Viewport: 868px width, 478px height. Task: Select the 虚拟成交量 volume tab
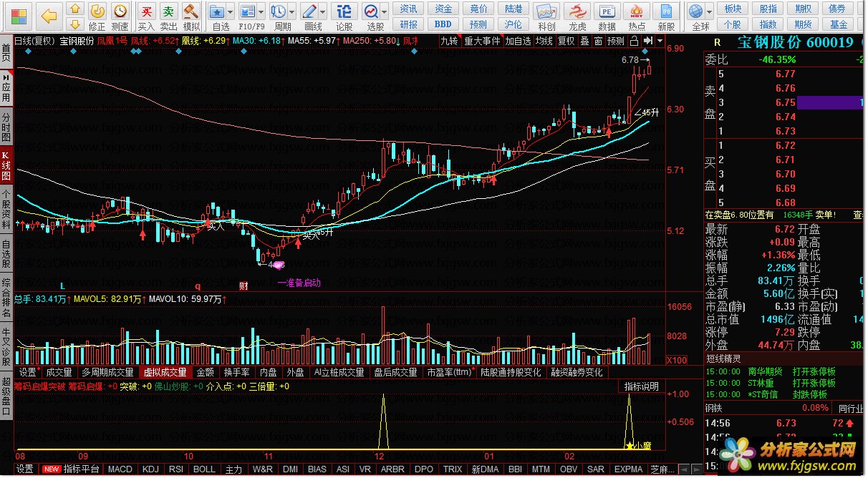coord(165,372)
